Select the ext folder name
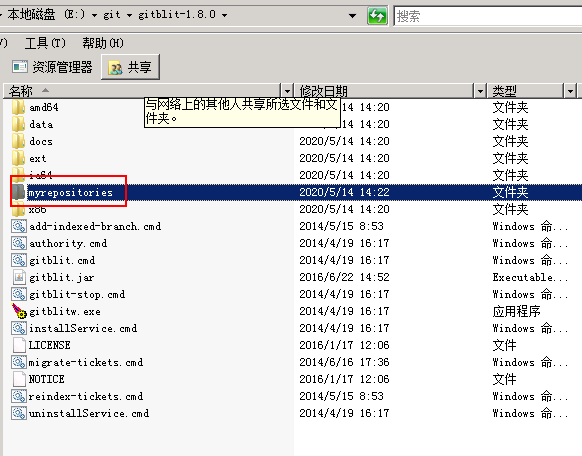The image size is (582, 456). coord(38,158)
